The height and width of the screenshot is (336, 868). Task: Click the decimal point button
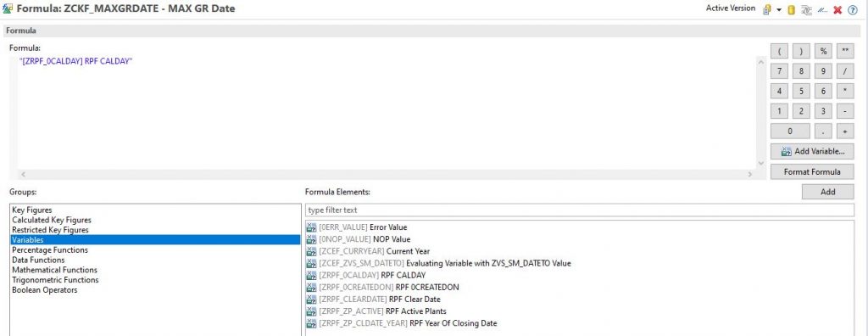pyautogui.click(x=823, y=131)
